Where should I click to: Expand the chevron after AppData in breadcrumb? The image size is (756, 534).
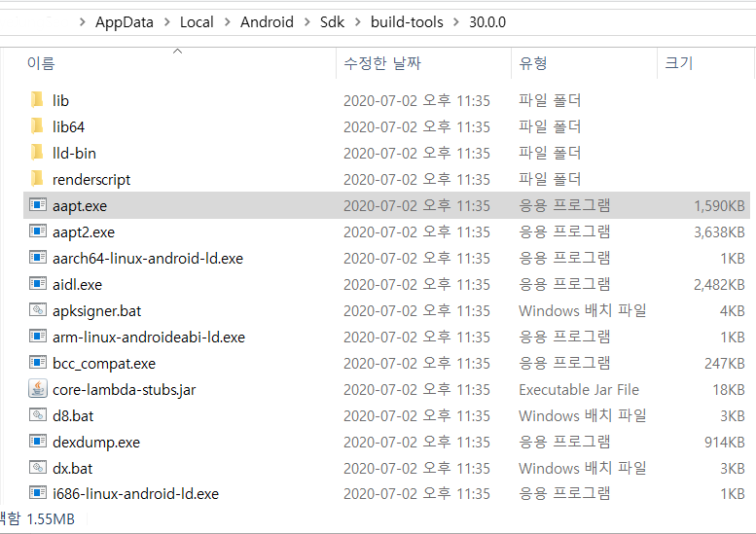pyautogui.click(x=166, y=22)
